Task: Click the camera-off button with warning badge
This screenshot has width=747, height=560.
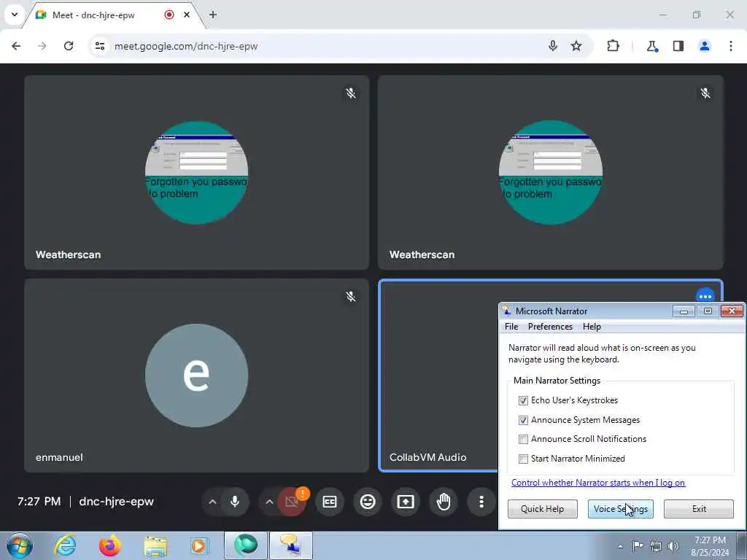Action: [292, 502]
